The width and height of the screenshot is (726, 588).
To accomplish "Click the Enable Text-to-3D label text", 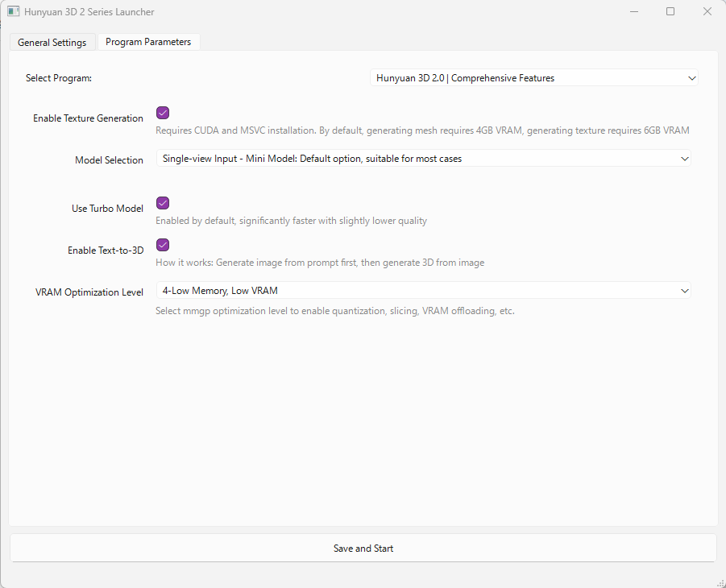I will [x=106, y=251].
